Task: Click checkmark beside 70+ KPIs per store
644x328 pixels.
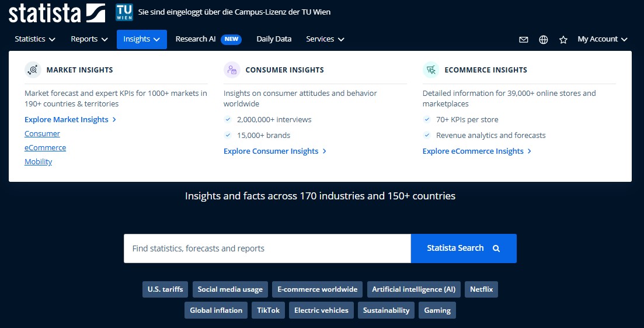Action: 427,119
